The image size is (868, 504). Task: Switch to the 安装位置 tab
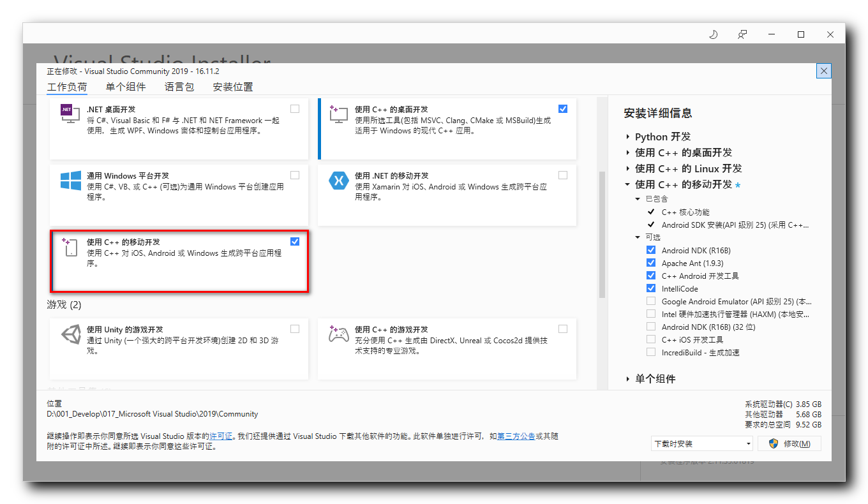pyautogui.click(x=233, y=87)
